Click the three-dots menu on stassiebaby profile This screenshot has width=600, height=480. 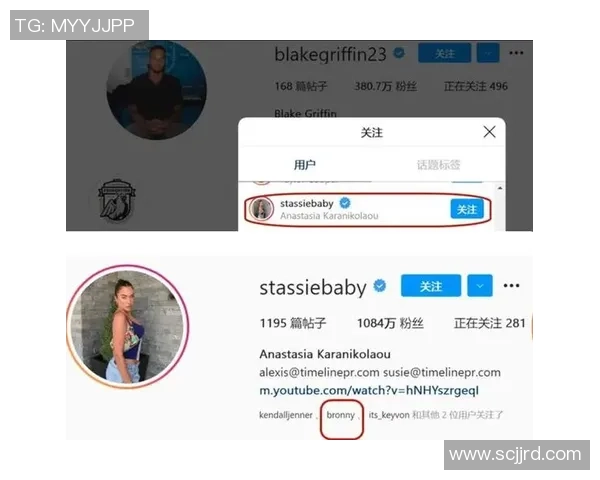[x=511, y=286]
